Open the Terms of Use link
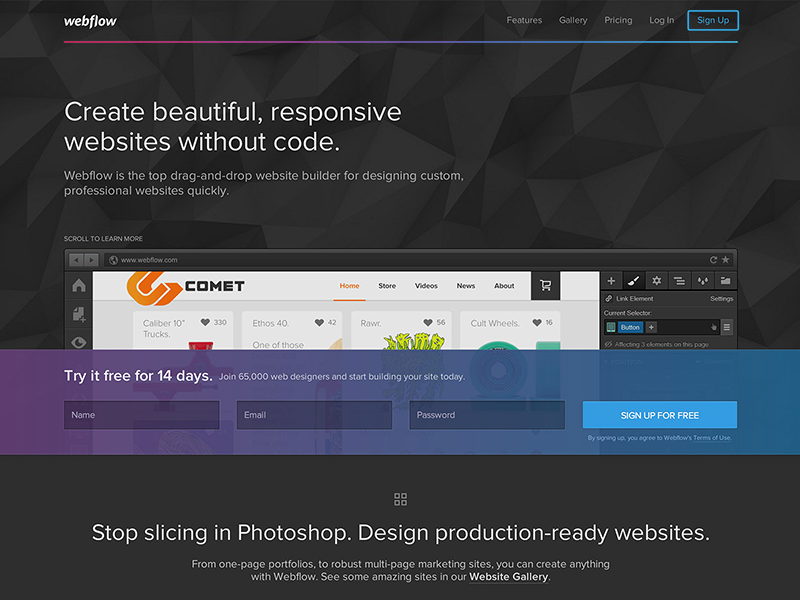 [712, 438]
